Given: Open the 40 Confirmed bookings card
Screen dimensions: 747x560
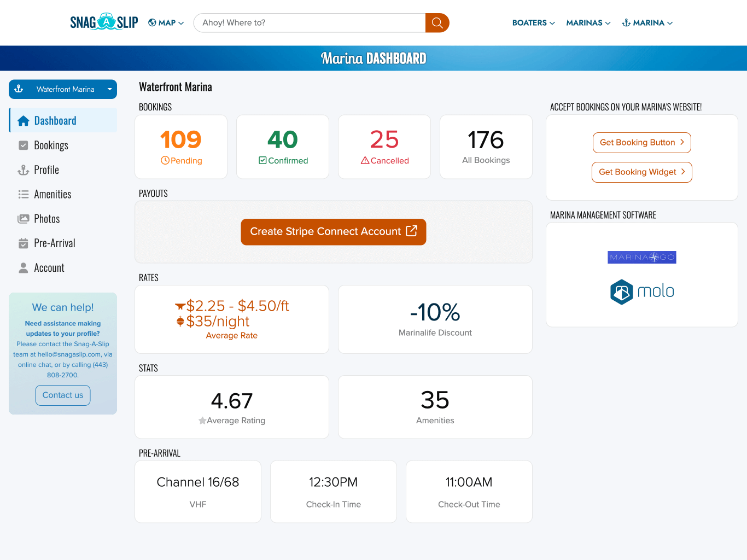Looking at the screenshot, I should coord(283,147).
